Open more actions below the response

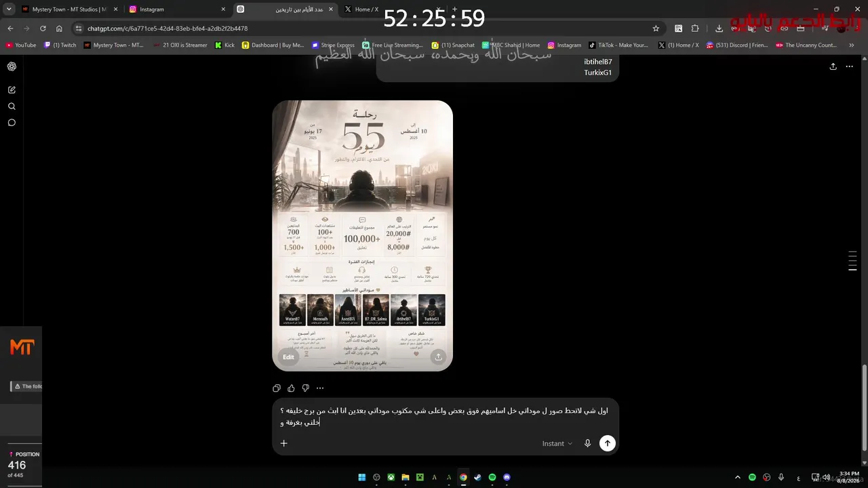[x=320, y=388]
